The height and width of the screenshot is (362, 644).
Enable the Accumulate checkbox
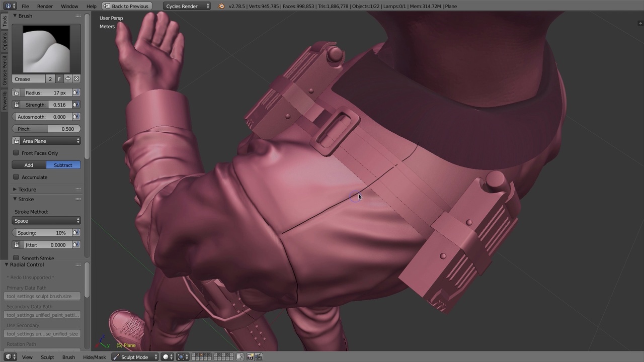pyautogui.click(x=16, y=177)
